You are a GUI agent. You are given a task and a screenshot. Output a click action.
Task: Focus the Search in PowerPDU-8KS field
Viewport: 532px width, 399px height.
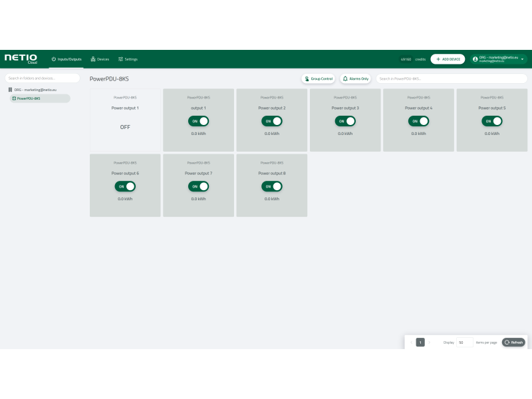click(452, 78)
